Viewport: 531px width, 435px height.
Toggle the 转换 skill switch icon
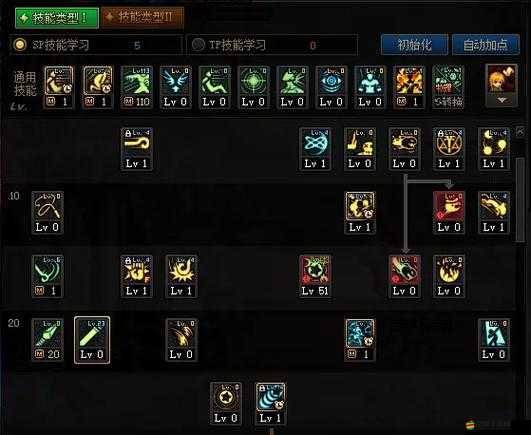pos(448,87)
